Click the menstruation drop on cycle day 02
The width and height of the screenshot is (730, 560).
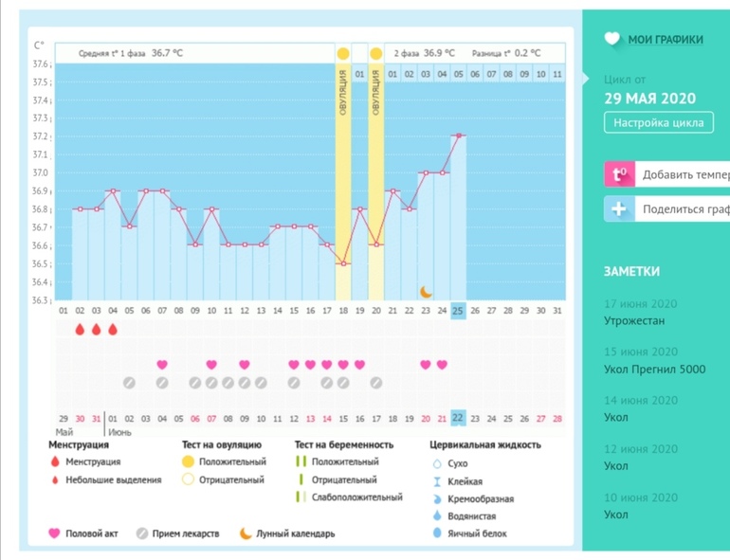tap(80, 330)
